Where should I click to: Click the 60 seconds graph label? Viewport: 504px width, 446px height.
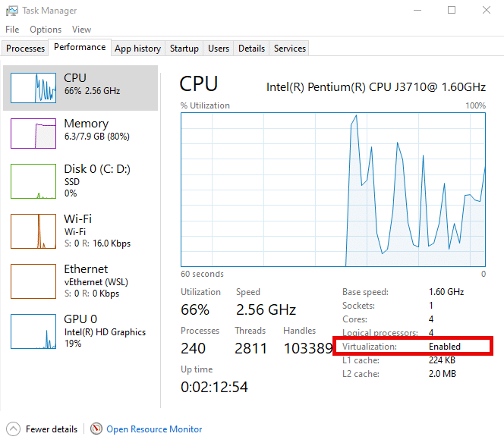click(x=202, y=274)
